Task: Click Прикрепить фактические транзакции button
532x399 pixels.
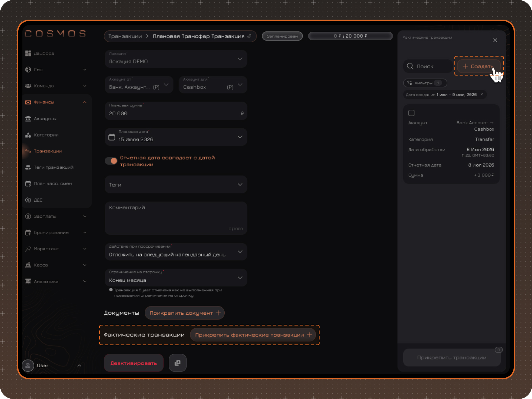Action: click(253, 335)
